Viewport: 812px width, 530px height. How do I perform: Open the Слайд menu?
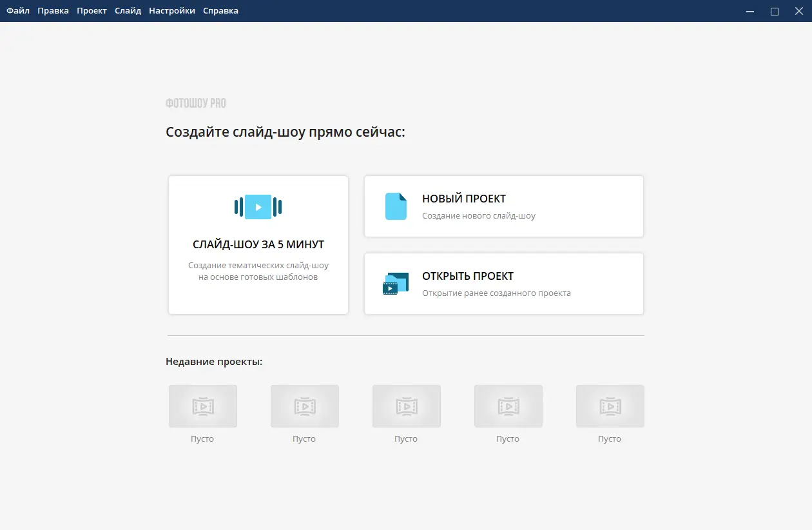(128, 11)
